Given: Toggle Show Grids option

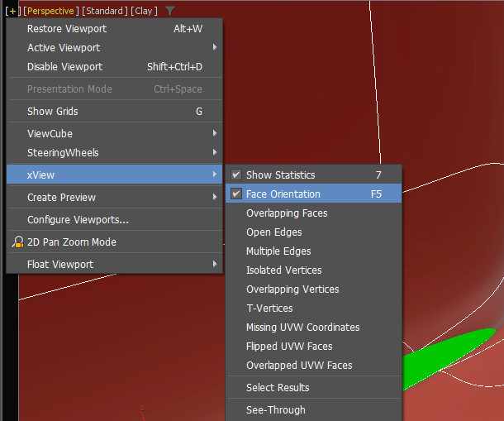Looking at the screenshot, I should 114,112.
